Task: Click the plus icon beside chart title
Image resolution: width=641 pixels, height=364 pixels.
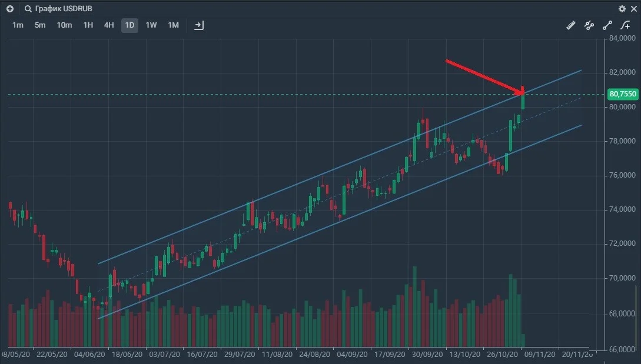Action: (x=10, y=9)
